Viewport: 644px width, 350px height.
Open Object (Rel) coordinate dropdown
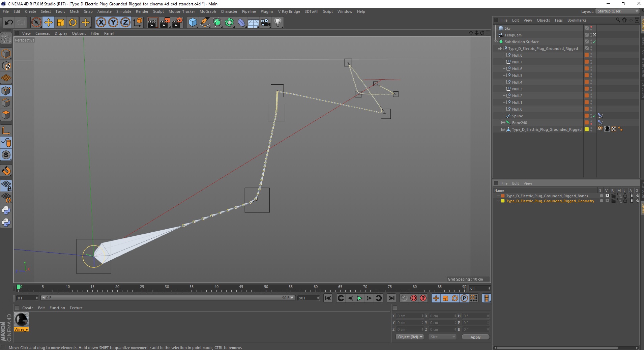pyautogui.click(x=410, y=337)
